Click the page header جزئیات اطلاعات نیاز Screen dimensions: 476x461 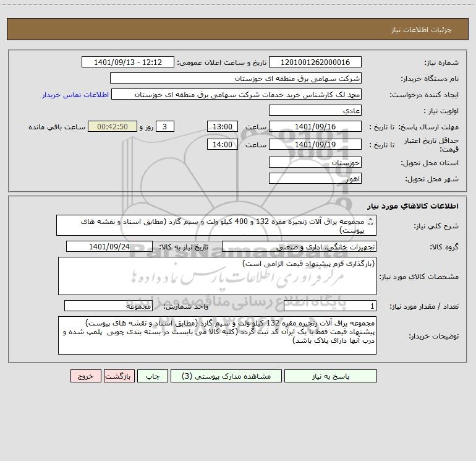422,30
